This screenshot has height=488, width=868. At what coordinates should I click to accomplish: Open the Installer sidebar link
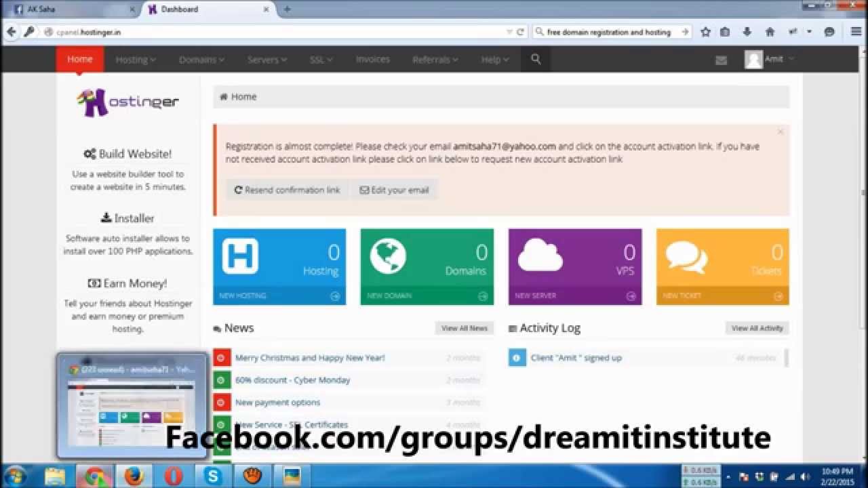(x=127, y=218)
